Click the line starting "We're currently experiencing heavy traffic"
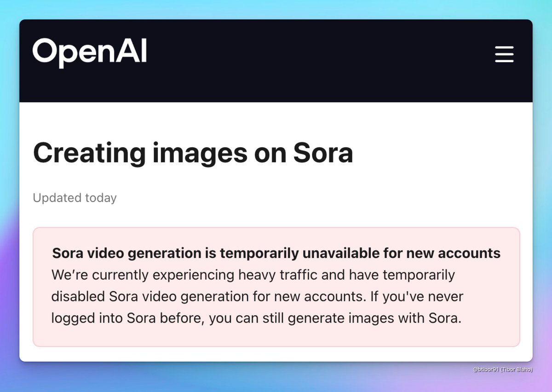552x392 pixels. point(253,275)
